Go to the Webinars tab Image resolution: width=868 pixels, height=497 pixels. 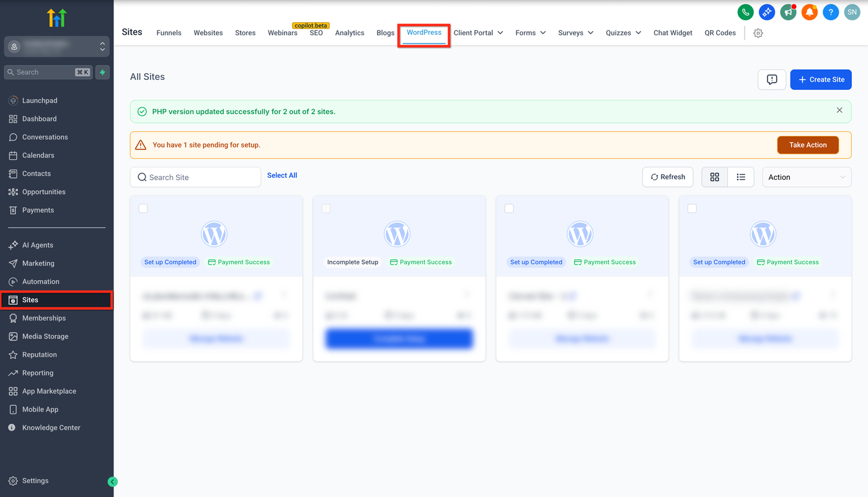click(283, 33)
